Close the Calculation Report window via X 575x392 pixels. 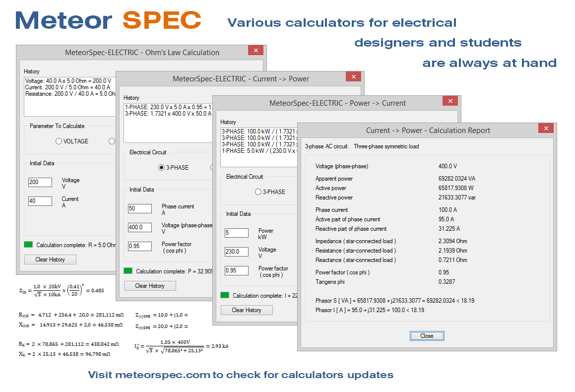click(546, 128)
